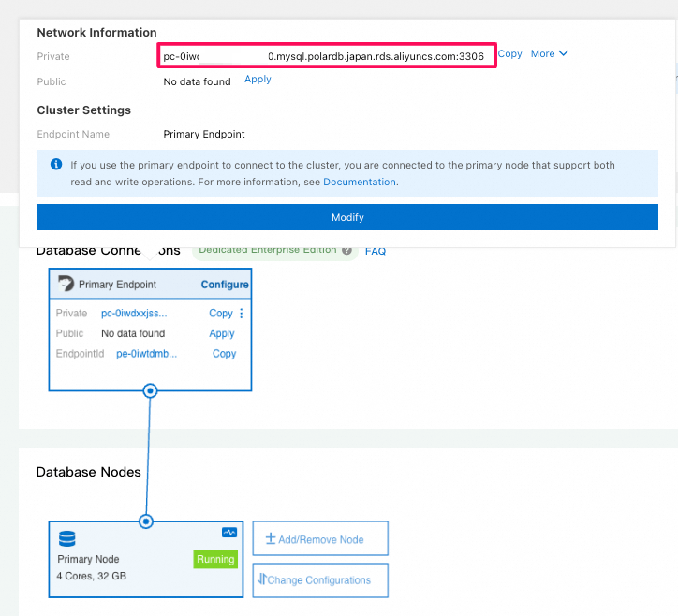Screen dimensions: 678x616
Task: Click the connector dot under the endpoint card
Action: [x=150, y=390]
